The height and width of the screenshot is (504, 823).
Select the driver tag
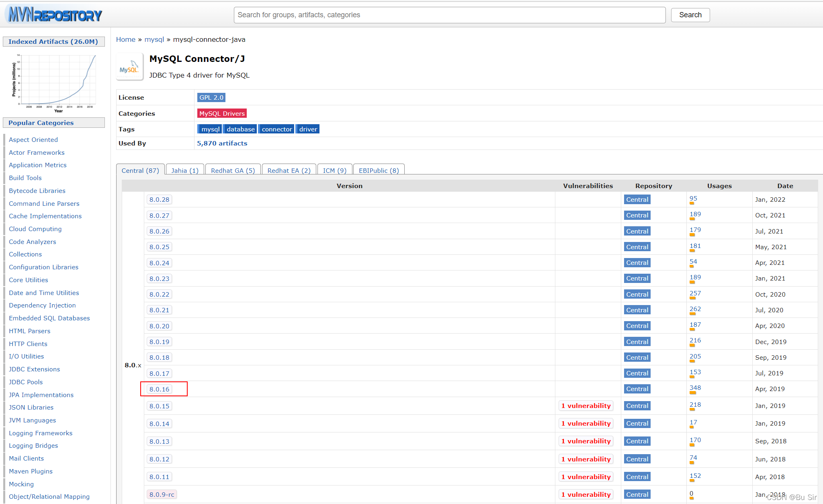coord(308,129)
